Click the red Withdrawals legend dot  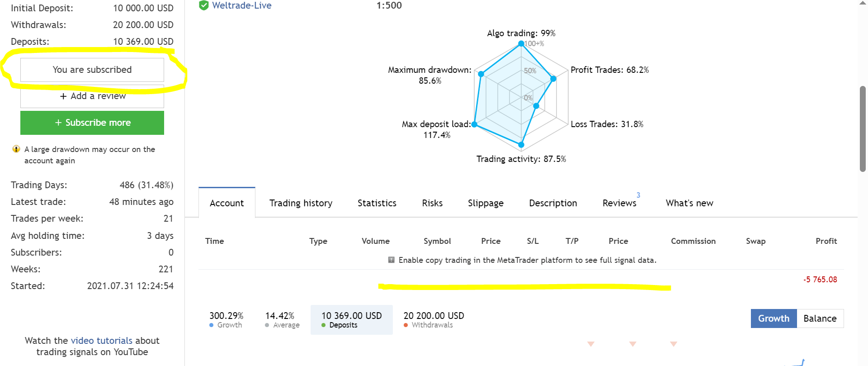406,325
